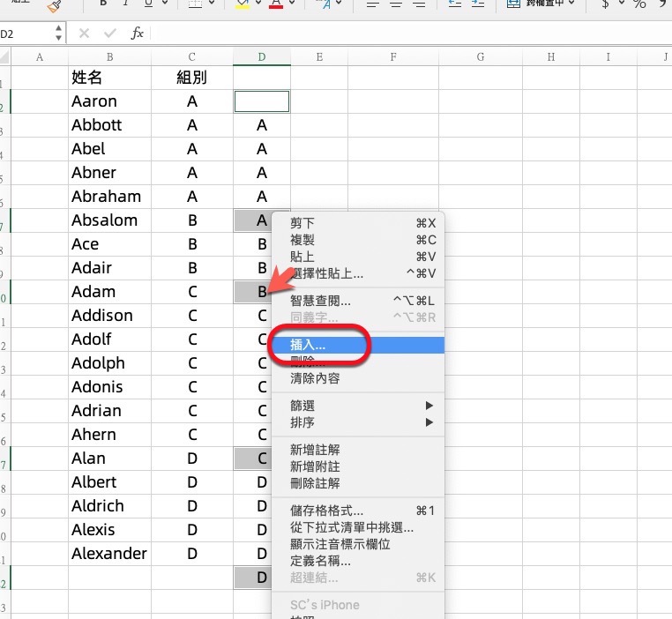Click the cell borders icon
This screenshot has width=672, height=619.
click(x=196, y=4)
